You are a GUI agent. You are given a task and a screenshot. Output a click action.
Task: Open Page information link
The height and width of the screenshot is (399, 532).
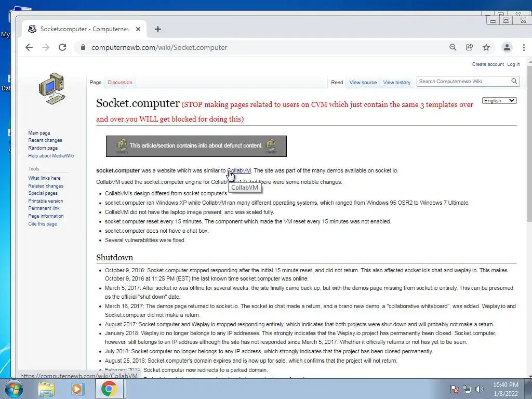(46, 216)
